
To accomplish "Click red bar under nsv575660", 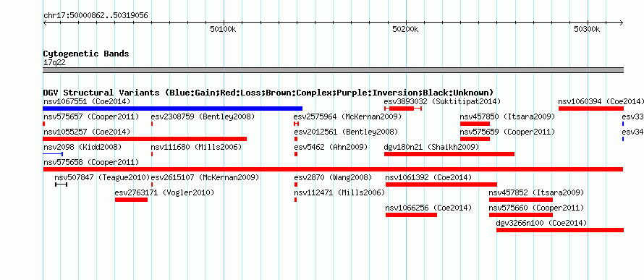I will point(521,215).
